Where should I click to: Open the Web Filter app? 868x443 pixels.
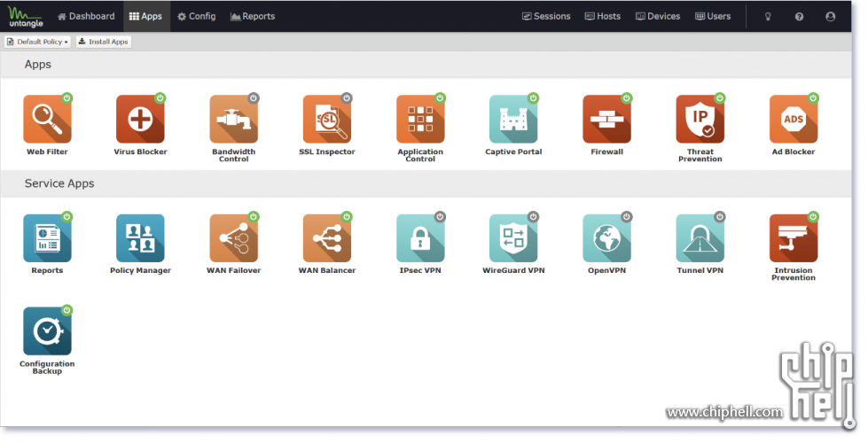tap(47, 120)
